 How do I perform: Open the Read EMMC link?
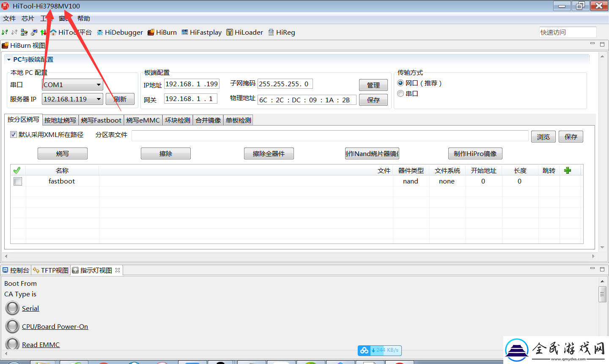click(41, 345)
